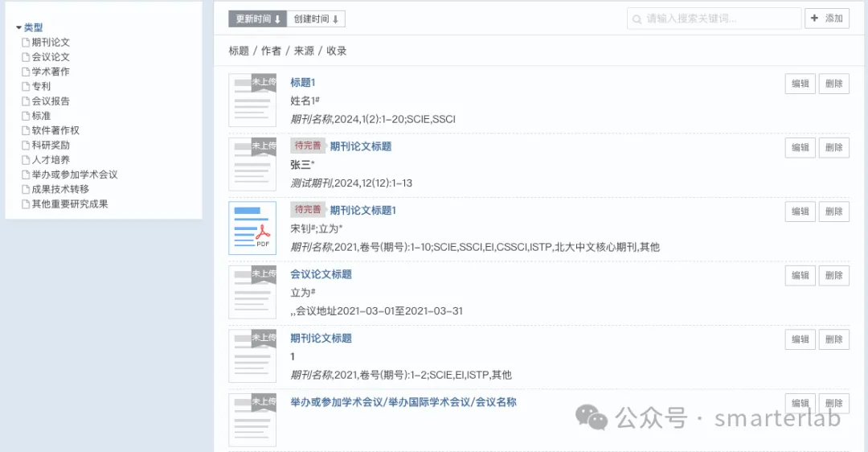Click the column header 标题 / 作者 / 来源 / 收录
This screenshot has width=868, height=452.
(x=288, y=51)
